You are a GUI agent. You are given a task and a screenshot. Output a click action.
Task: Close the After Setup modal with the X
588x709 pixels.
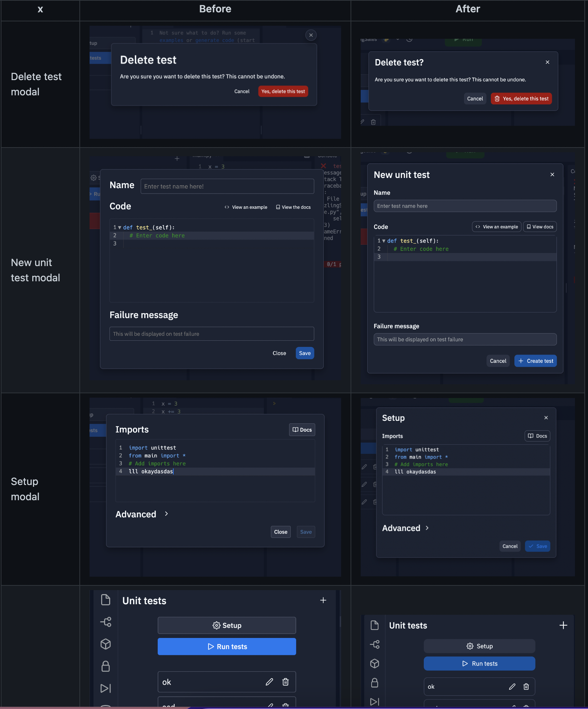click(546, 418)
